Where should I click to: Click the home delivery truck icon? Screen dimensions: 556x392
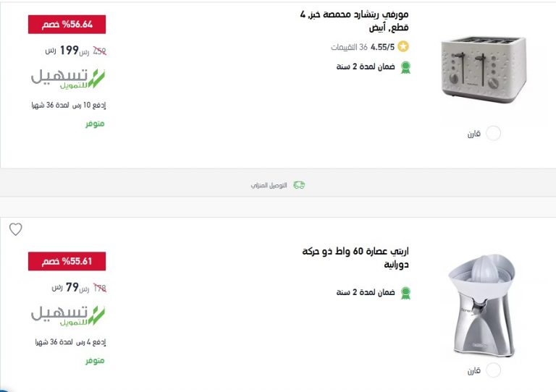(x=299, y=185)
